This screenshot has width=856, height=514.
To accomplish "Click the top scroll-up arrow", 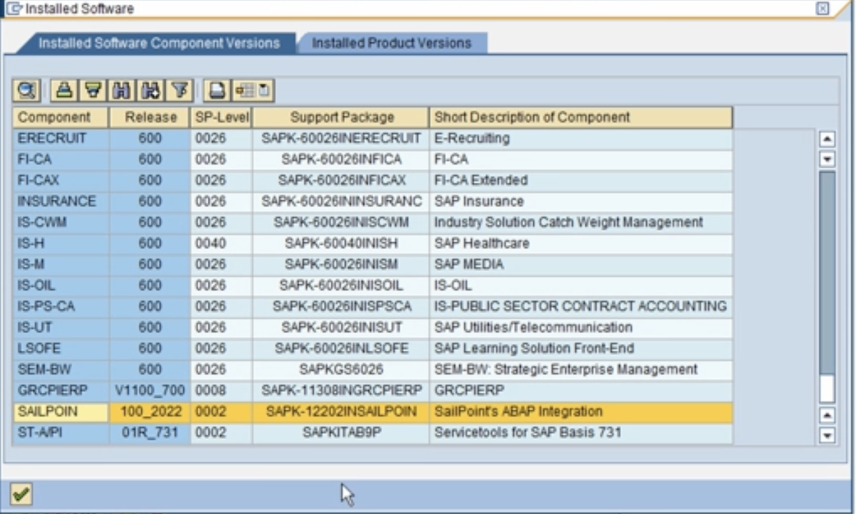I will click(x=827, y=139).
